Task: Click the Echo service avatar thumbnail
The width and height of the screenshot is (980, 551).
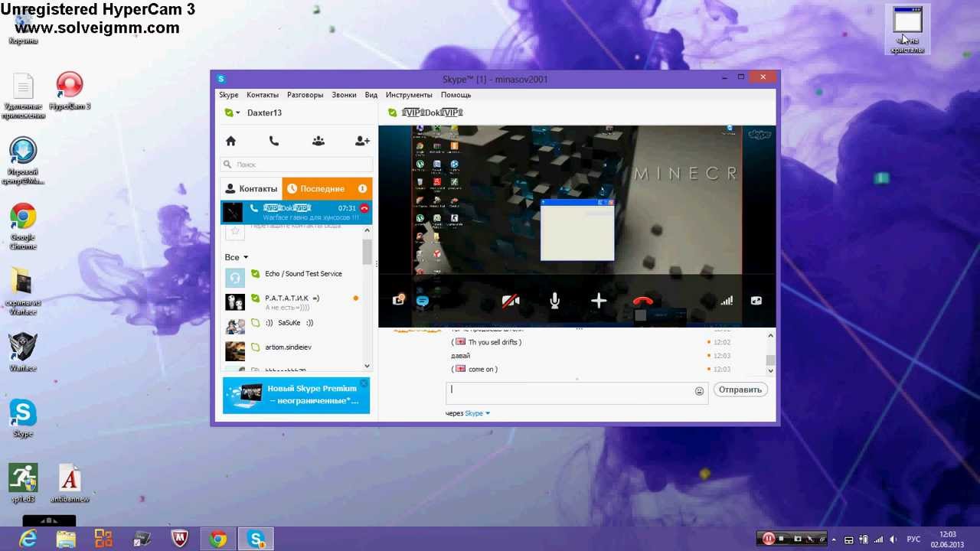Action: (x=235, y=278)
